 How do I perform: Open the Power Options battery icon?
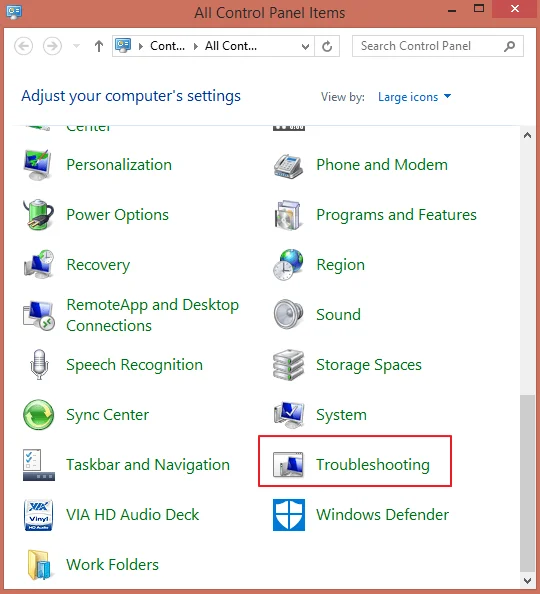pyautogui.click(x=38, y=214)
